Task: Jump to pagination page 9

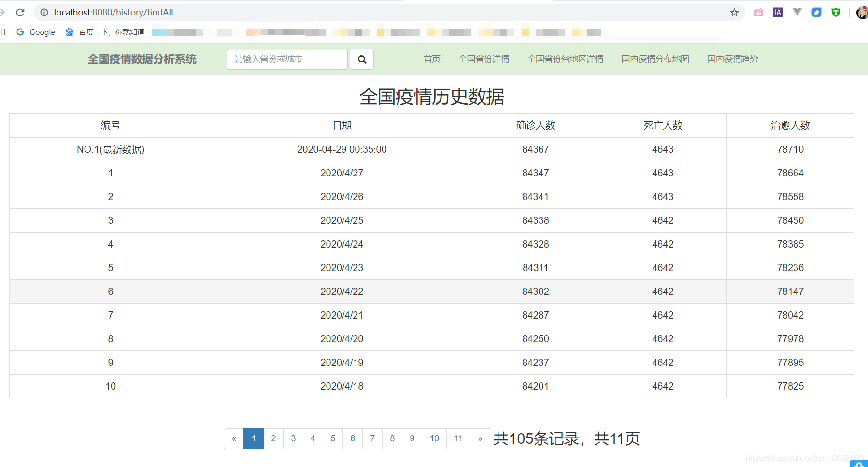Action: tap(412, 438)
